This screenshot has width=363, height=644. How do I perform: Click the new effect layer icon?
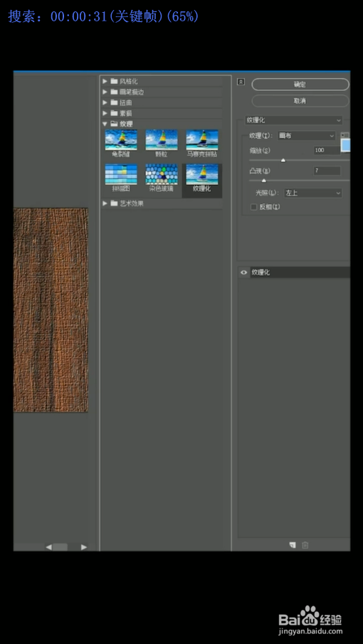[x=292, y=545]
